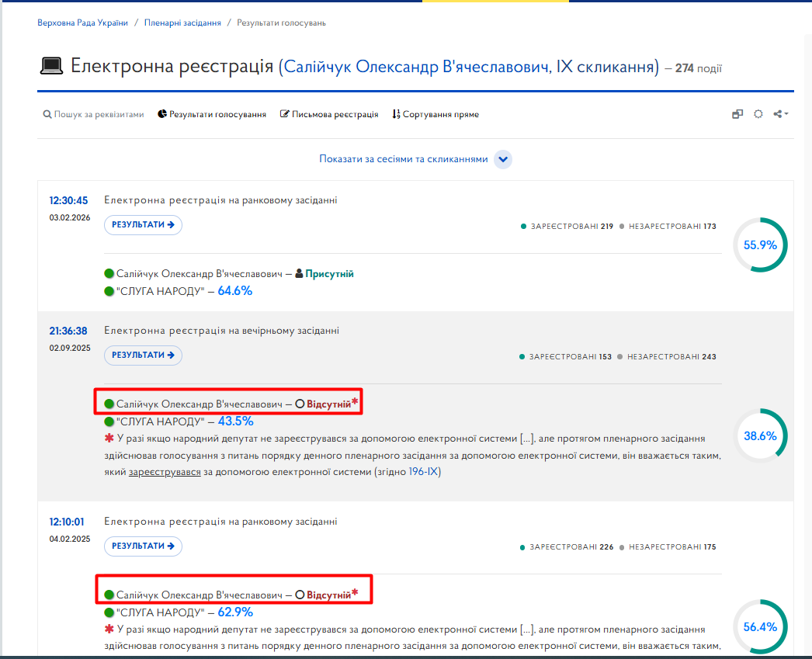Click the sort arrow icon

click(396, 114)
